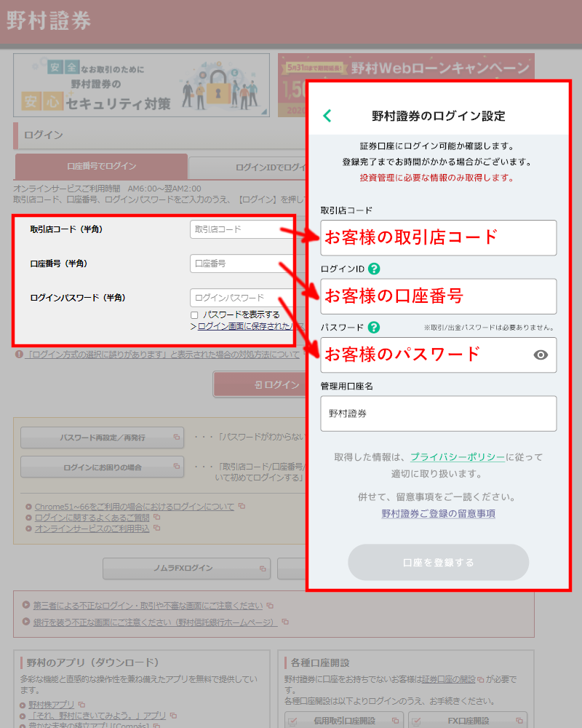
Task: Click 口座番号 input on the left form
Action: pyautogui.click(x=233, y=264)
